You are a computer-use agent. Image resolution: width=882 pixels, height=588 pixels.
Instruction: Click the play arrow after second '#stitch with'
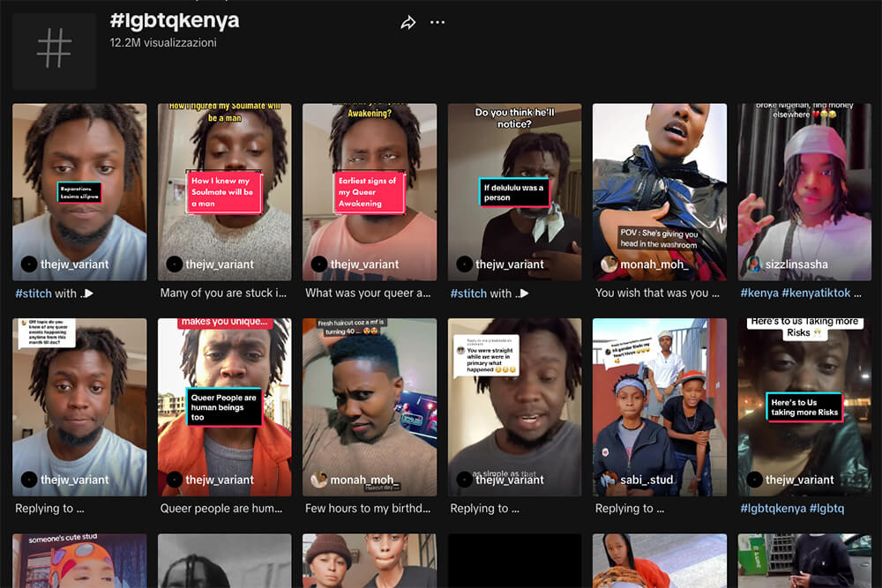pos(524,294)
